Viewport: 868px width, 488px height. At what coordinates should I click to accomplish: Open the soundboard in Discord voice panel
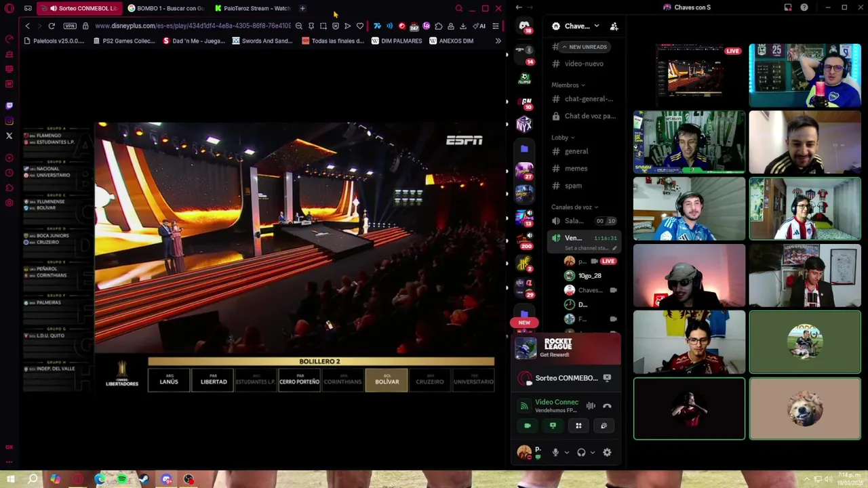point(604,426)
